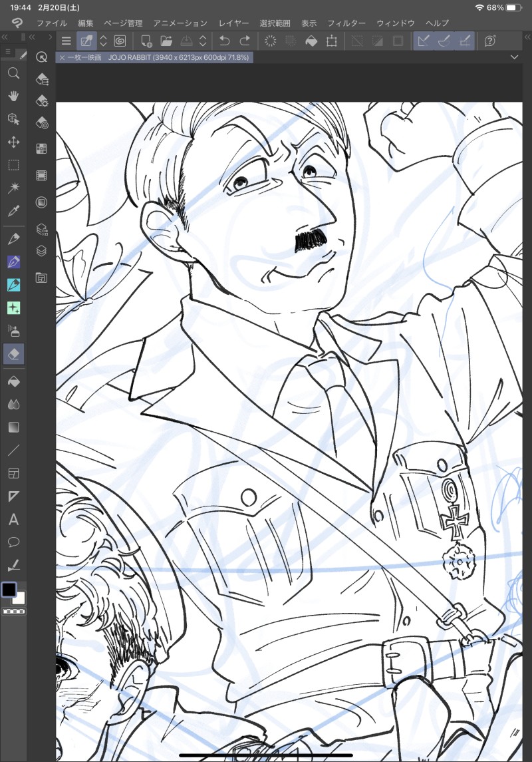Select the Figure straight line tool
This screenshot has height=762, width=532.
coord(13,451)
